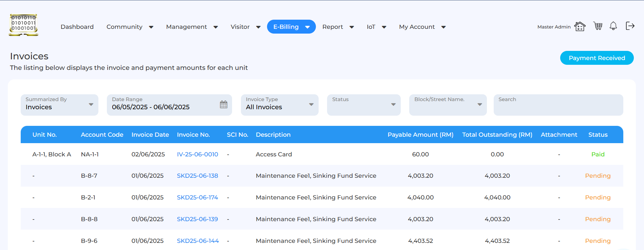Click the Total Outstanding (RM) column header
The image size is (644, 250).
(x=497, y=135)
